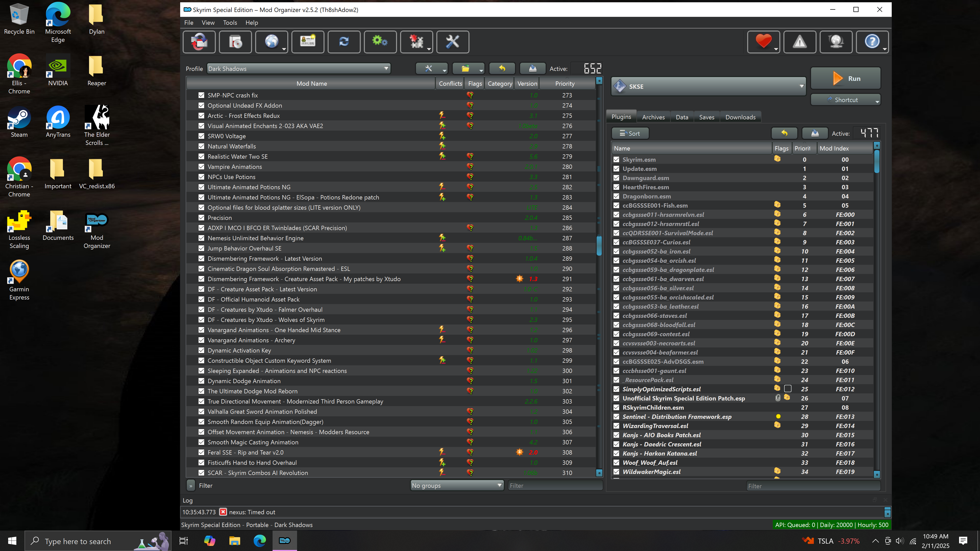Click the plugin list Filter field
This screenshot has height=551, width=980.
(813, 486)
